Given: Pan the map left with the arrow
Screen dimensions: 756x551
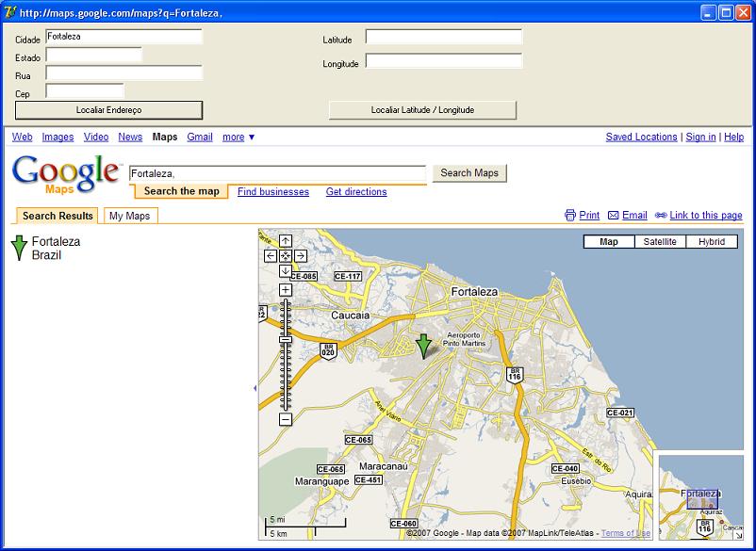Looking at the screenshot, I should click(x=271, y=255).
